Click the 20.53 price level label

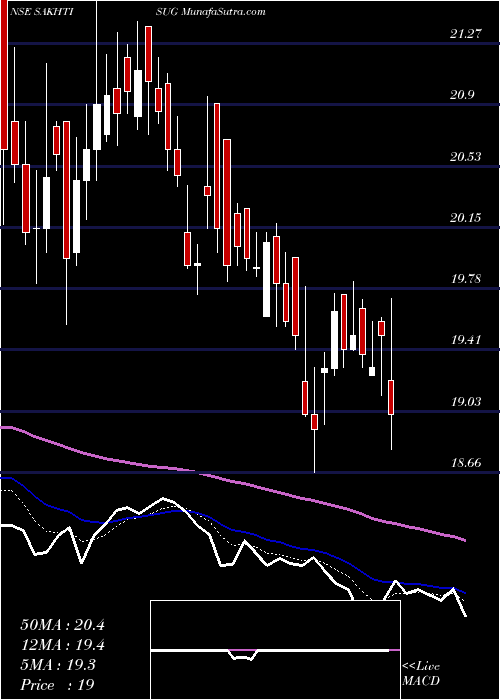(466, 157)
